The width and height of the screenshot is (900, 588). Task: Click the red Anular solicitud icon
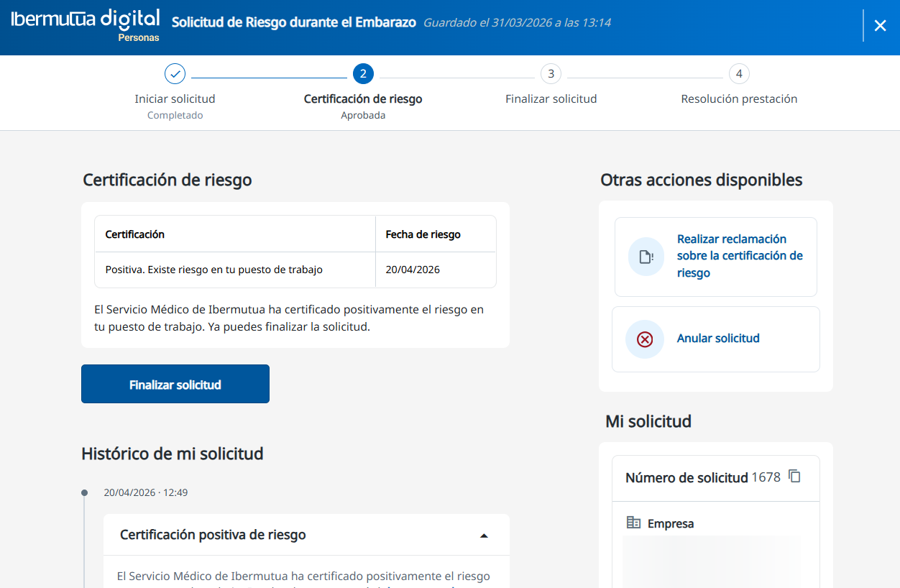[x=645, y=339]
